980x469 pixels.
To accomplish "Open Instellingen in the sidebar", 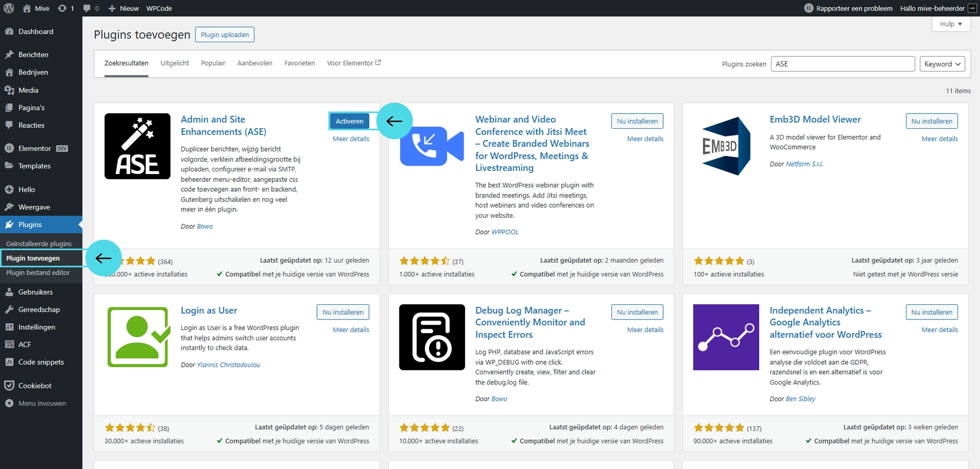I will coord(36,327).
